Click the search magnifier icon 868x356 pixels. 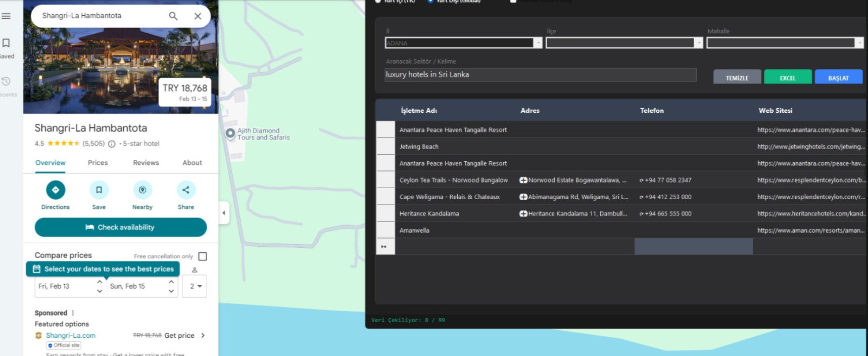click(x=173, y=16)
